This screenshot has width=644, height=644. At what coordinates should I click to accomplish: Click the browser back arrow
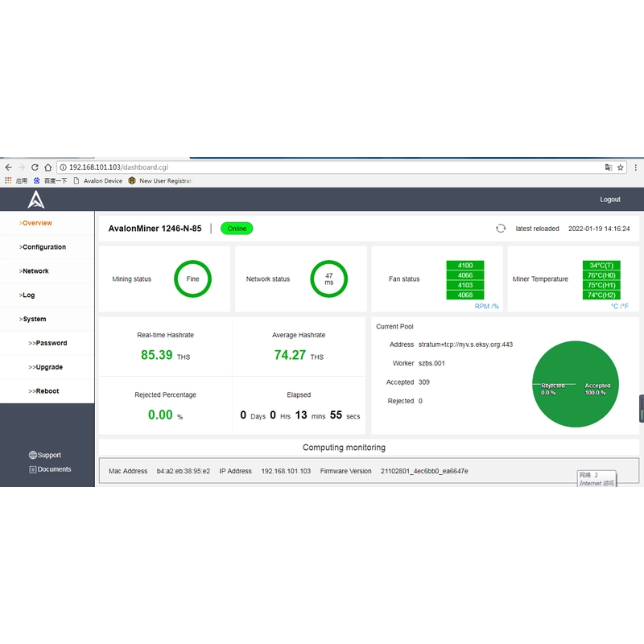click(8, 167)
